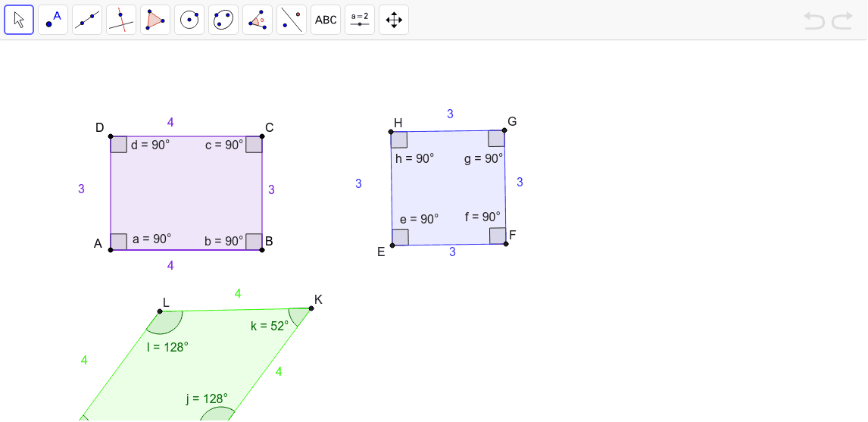
Task: Select point K of the rhombus
Action: (311, 308)
